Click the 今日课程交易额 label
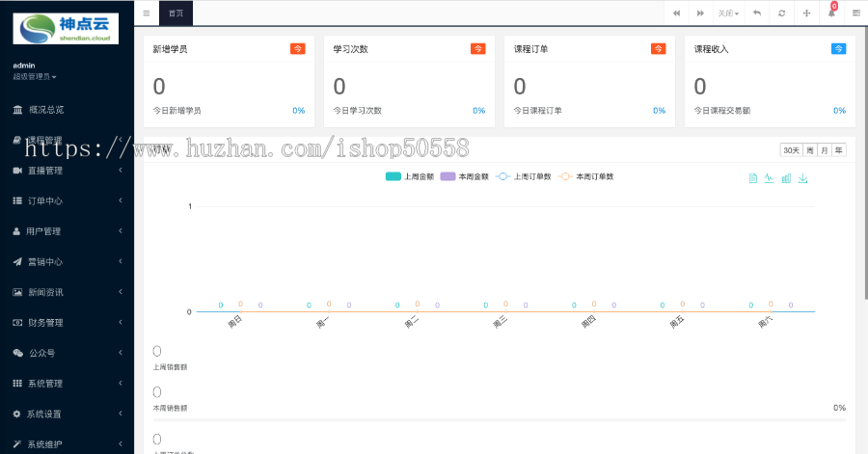 coord(722,111)
